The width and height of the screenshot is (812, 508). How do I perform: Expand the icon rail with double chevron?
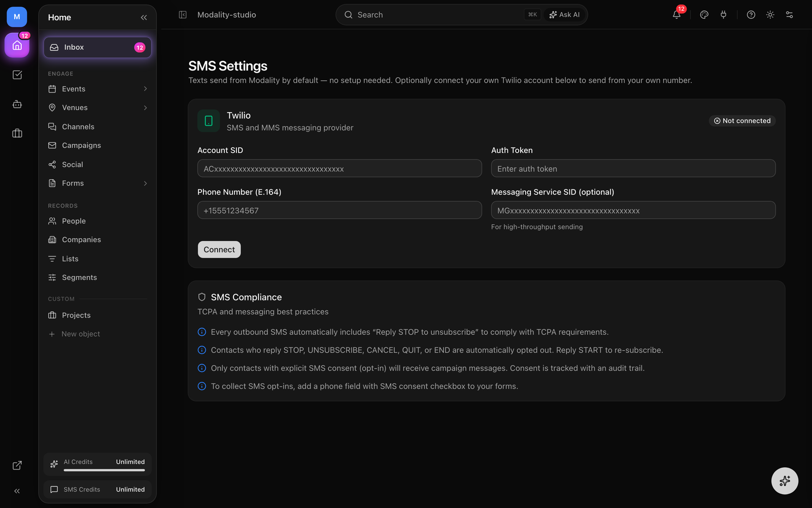click(x=17, y=491)
